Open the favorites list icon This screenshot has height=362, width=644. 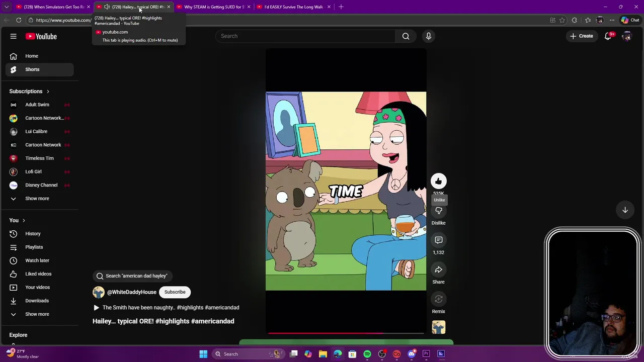[587, 20]
